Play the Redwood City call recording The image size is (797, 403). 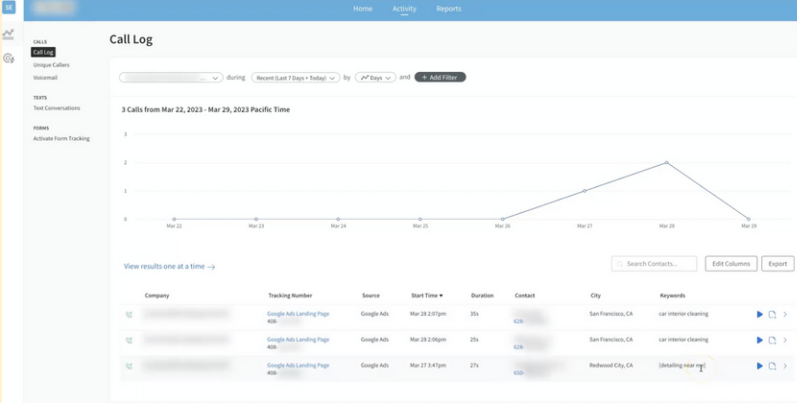[x=760, y=366]
